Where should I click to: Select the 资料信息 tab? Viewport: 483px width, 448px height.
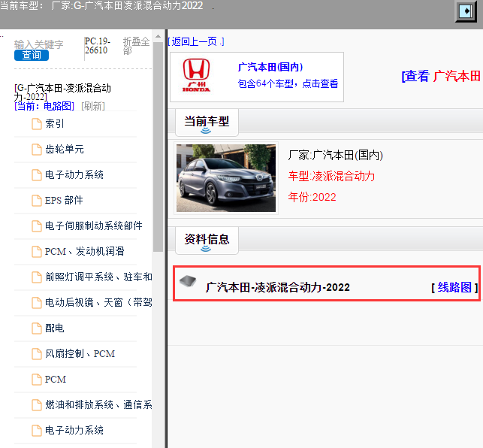pos(207,241)
